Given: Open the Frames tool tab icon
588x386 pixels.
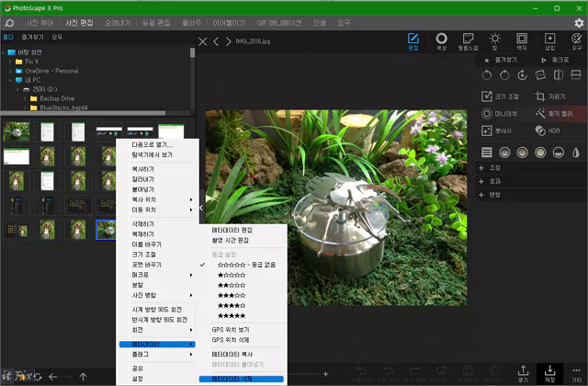Looking at the screenshot, I should tap(522, 41).
